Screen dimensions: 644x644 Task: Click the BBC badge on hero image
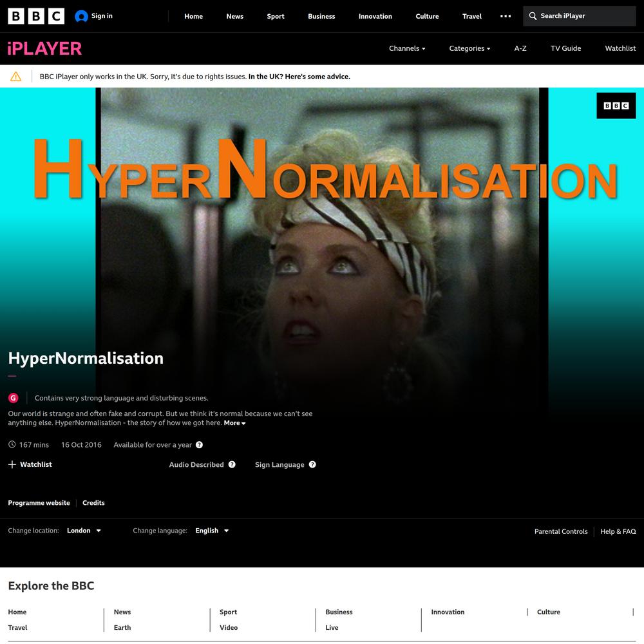tap(616, 106)
